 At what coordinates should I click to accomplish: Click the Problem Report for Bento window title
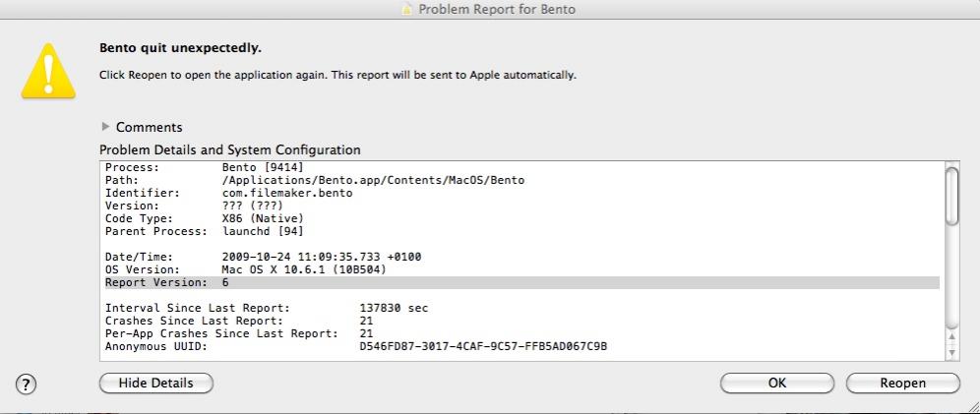(x=497, y=10)
